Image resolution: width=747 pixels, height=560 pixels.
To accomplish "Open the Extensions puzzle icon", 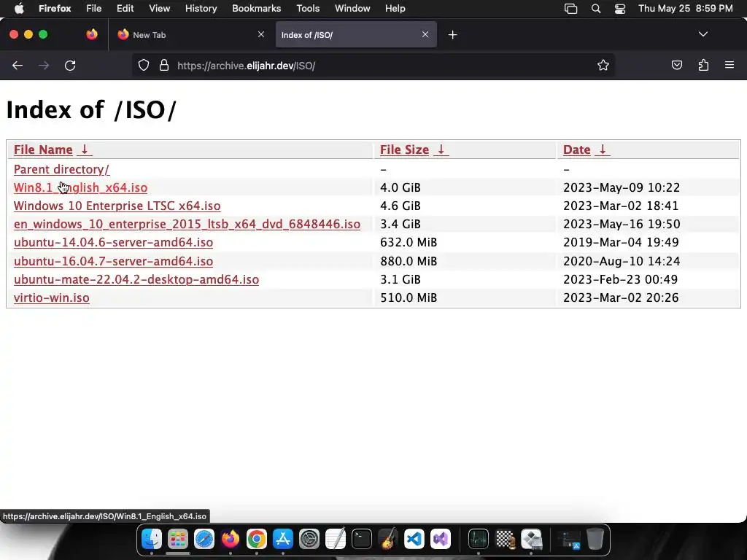I will click(703, 65).
